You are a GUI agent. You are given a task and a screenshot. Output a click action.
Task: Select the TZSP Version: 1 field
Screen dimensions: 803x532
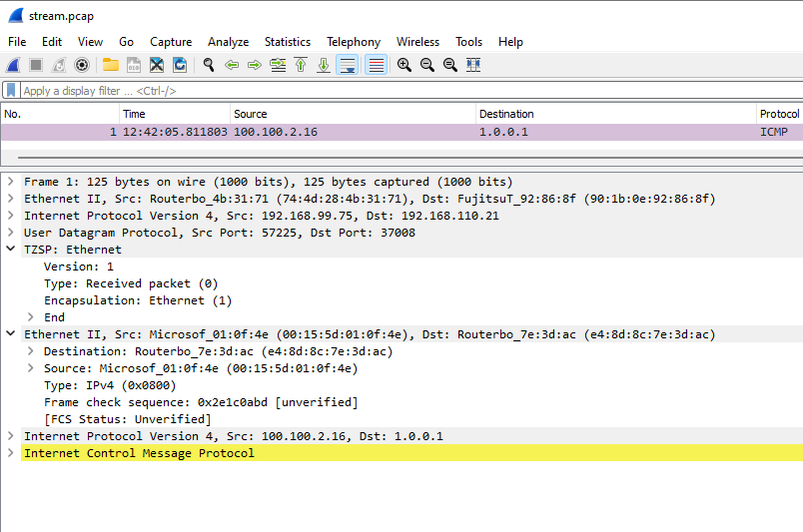click(79, 266)
